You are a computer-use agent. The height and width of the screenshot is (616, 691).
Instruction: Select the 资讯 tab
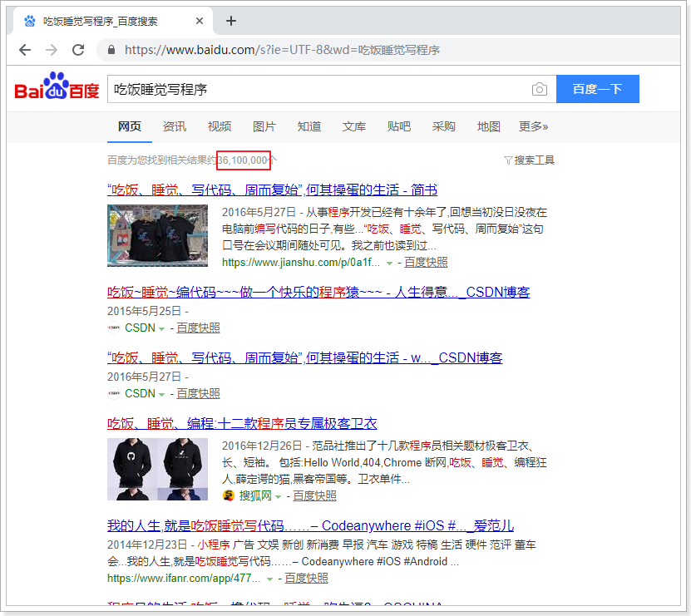click(174, 126)
